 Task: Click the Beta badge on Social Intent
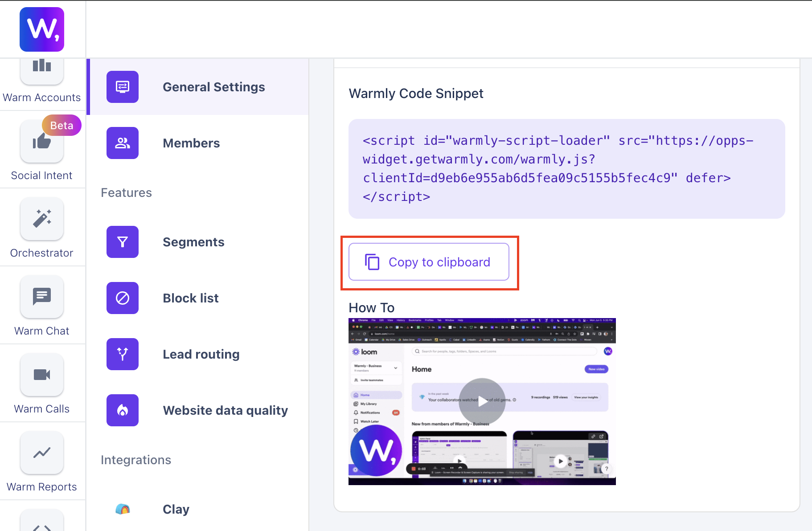click(62, 126)
